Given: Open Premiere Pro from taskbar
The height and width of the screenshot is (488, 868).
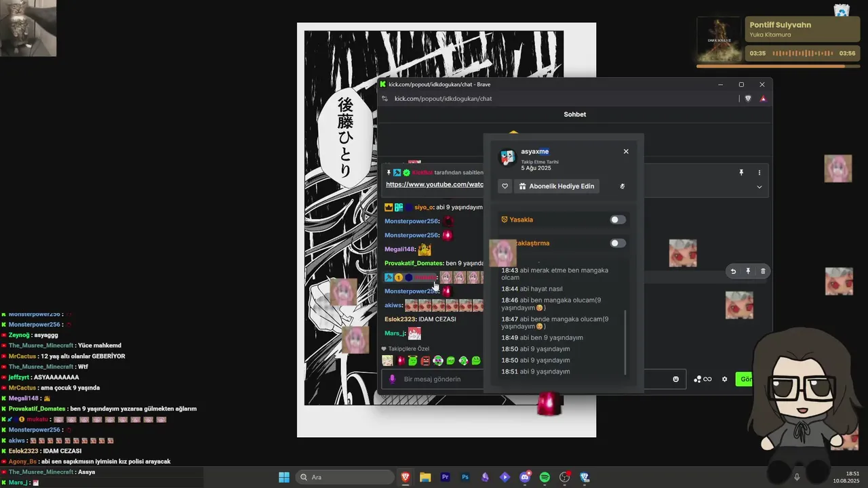Looking at the screenshot, I should (445, 477).
